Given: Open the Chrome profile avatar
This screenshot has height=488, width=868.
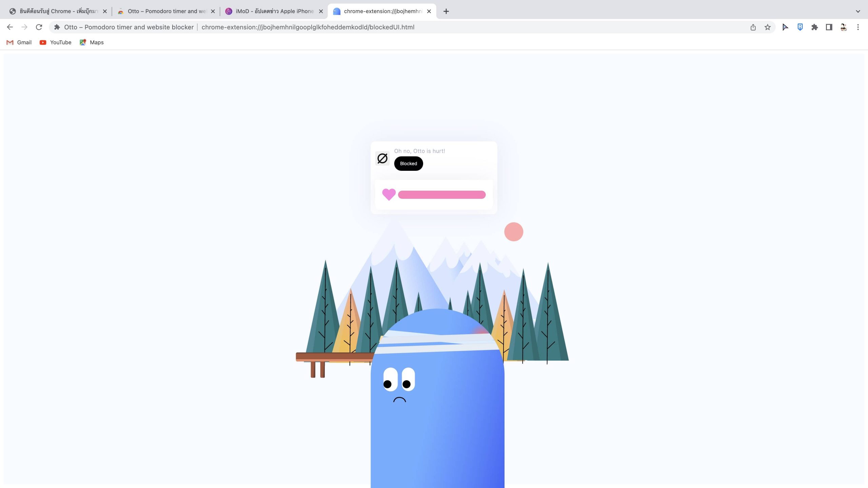Looking at the screenshot, I should point(844,27).
